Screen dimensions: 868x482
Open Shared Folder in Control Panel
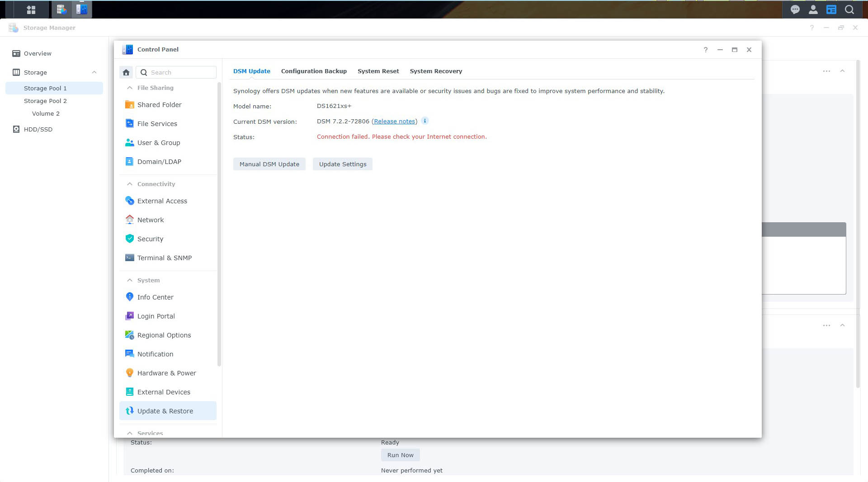168,105
